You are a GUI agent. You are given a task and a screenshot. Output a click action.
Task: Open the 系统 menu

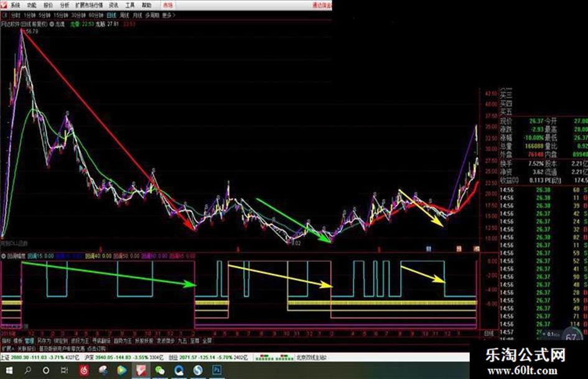(15, 5)
